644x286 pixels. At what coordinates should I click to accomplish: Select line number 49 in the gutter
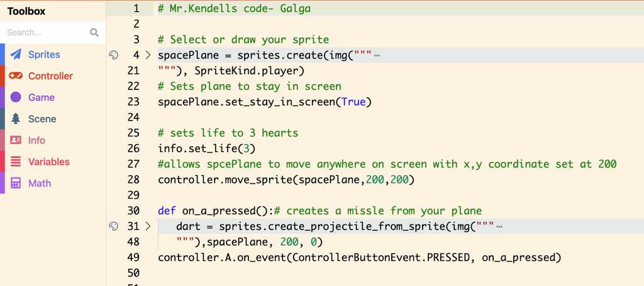133,258
